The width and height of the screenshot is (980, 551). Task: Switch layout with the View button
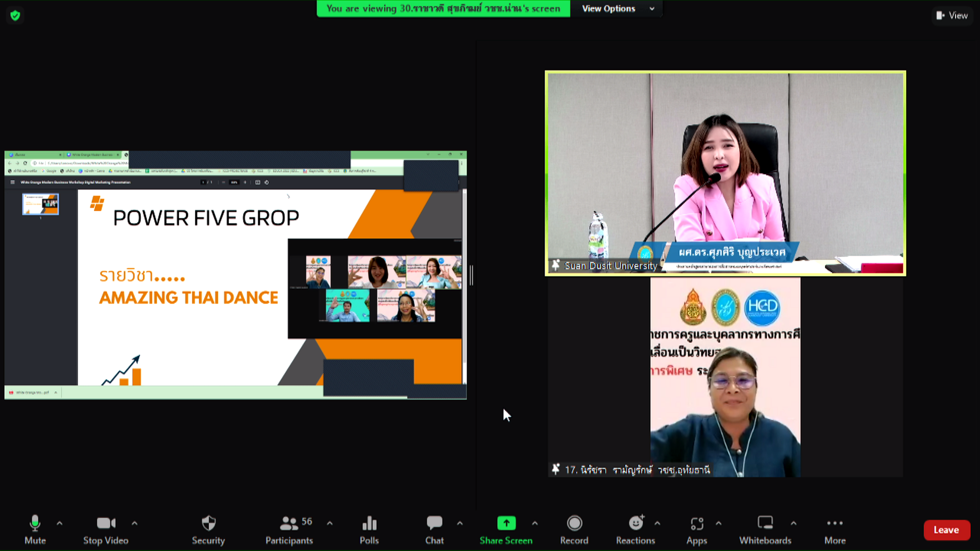pos(952,15)
